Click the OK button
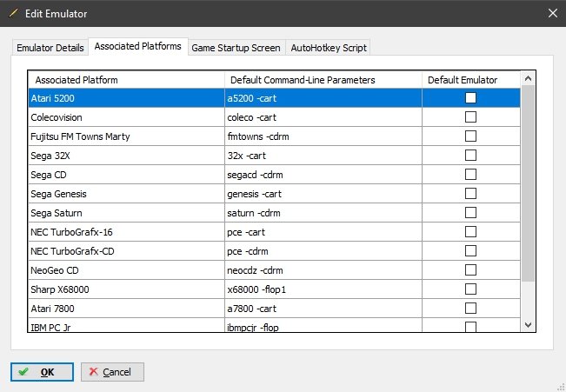Screen dimensions: 566x392 point(42,372)
